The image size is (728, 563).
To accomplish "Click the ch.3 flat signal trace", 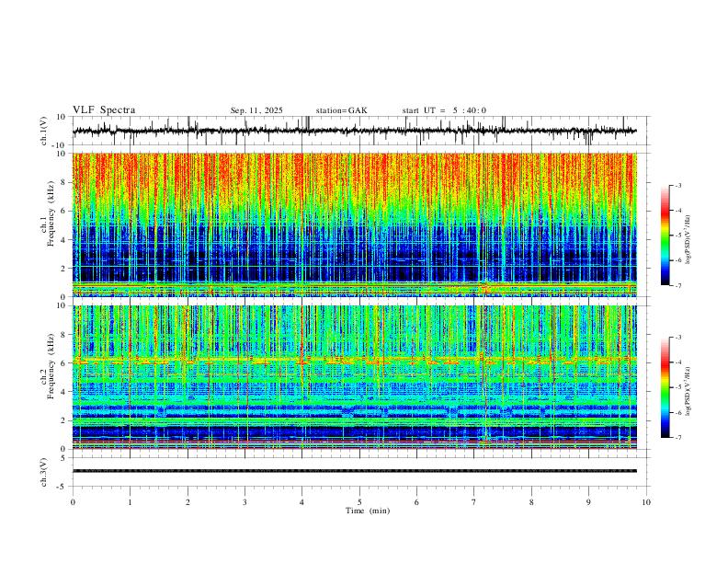I will pyautogui.click(x=355, y=471).
